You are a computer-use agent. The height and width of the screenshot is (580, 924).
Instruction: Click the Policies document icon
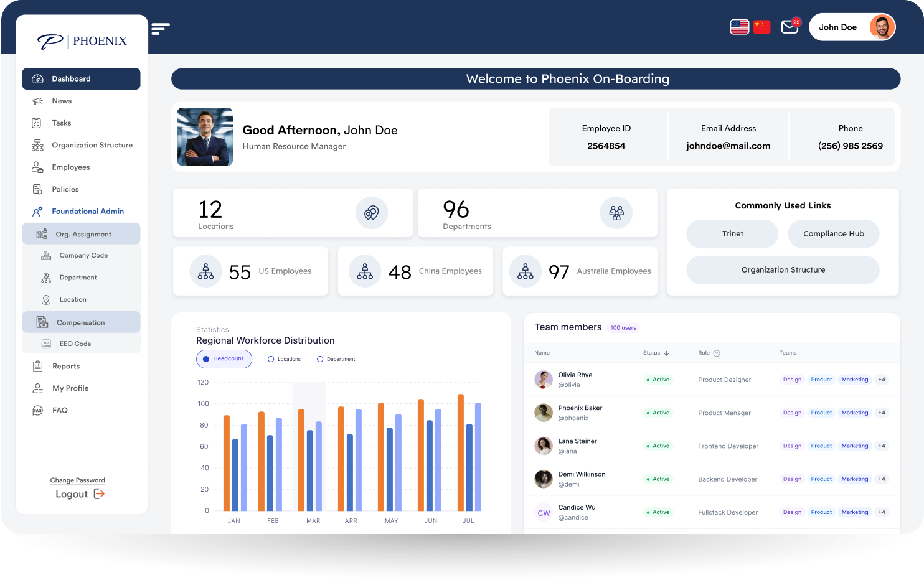click(37, 189)
